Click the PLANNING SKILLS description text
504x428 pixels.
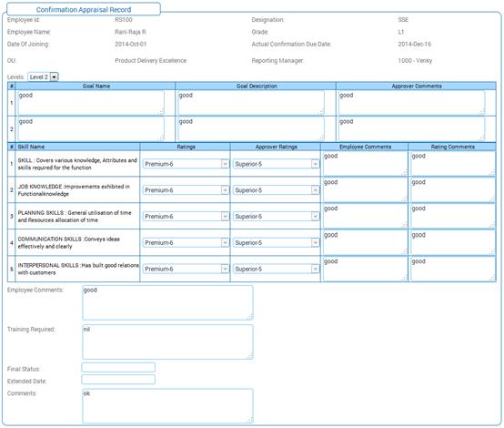(x=75, y=216)
